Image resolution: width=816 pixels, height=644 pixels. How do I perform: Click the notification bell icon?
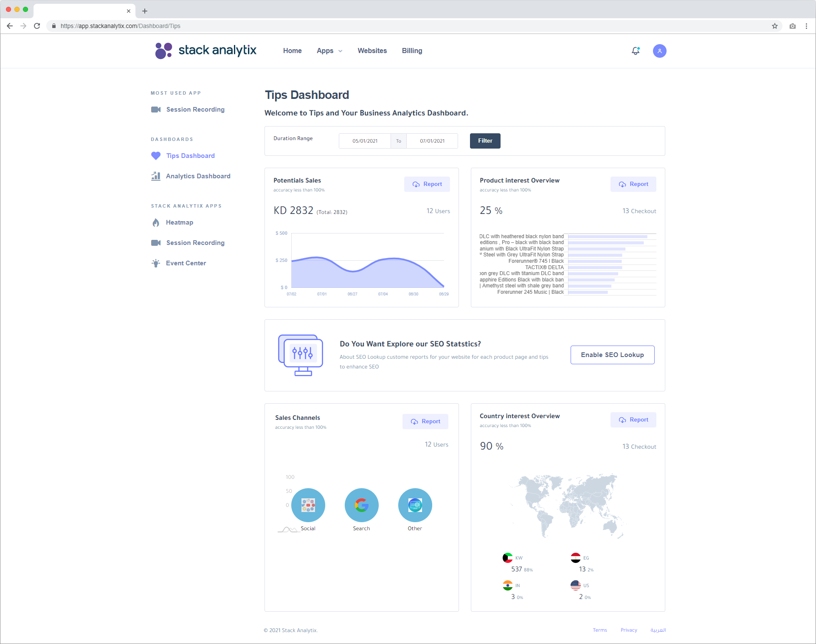pos(636,51)
